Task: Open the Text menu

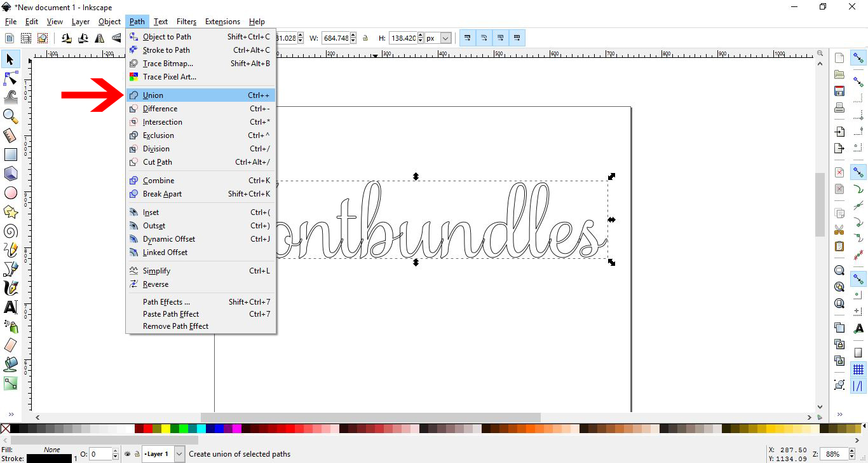Action: point(161,22)
